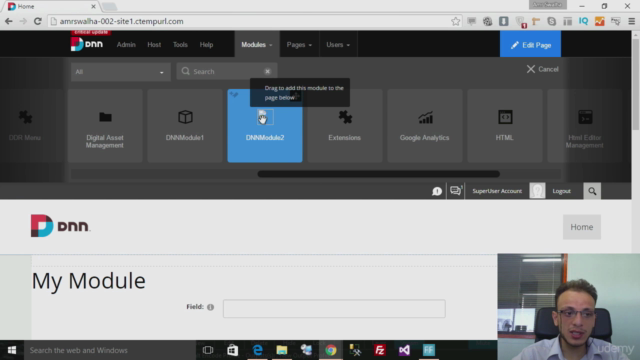Close the Home browser tab
The image size is (640, 360).
click(93, 7)
